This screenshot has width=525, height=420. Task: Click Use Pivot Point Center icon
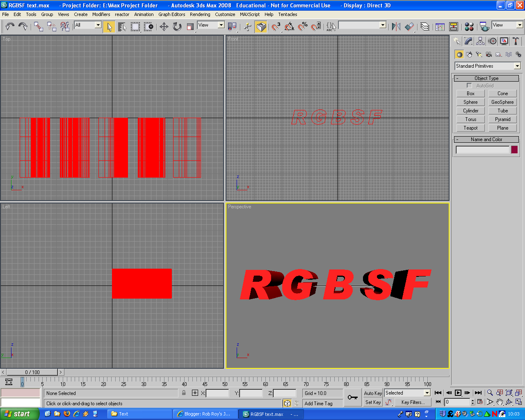(x=232, y=27)
